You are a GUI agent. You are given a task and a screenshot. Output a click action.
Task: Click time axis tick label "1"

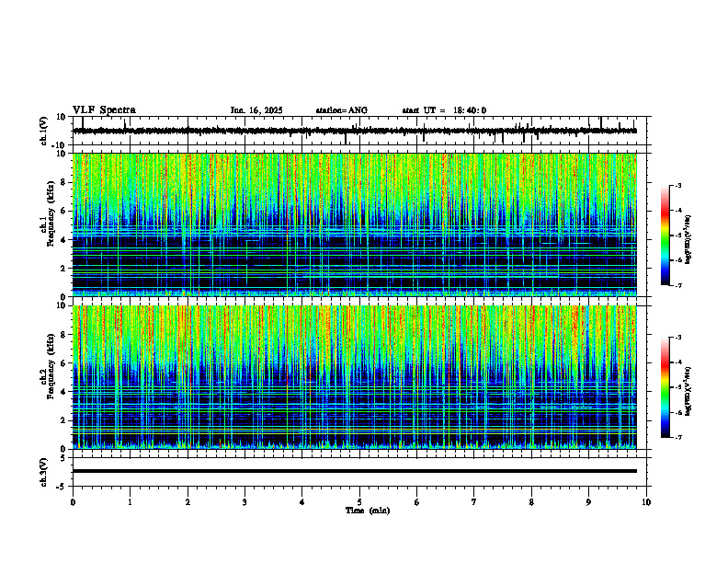click(x=130, y=502)
